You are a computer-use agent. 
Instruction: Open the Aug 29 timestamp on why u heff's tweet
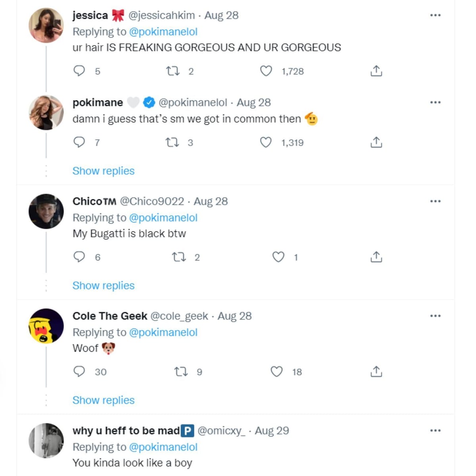click(x=273, y=430)
